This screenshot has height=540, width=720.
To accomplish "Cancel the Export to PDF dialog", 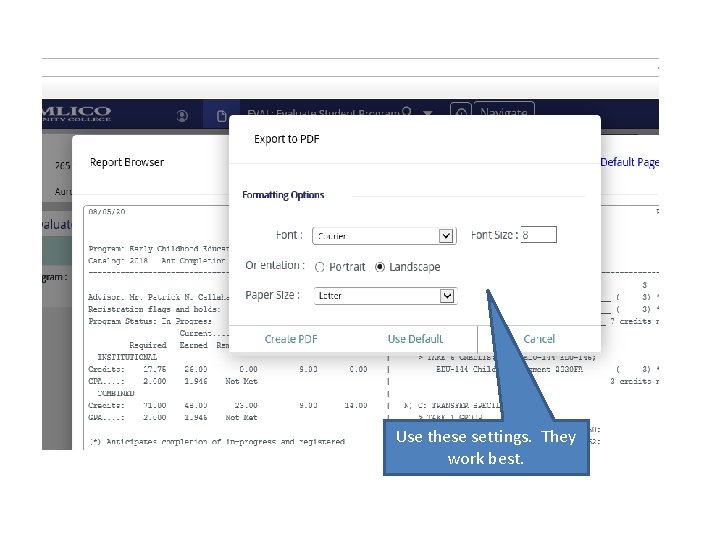I will [x=539, y=339].
